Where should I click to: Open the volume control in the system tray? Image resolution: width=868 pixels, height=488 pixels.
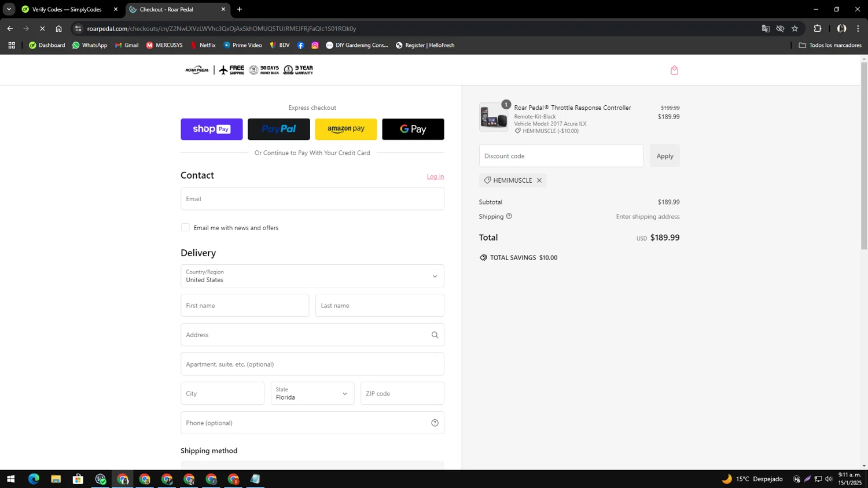coord(829,479)
